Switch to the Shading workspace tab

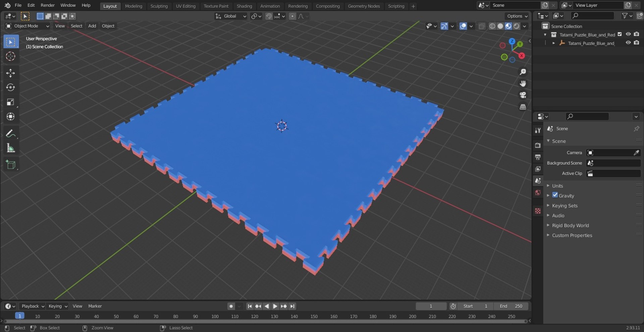[244, 6]
